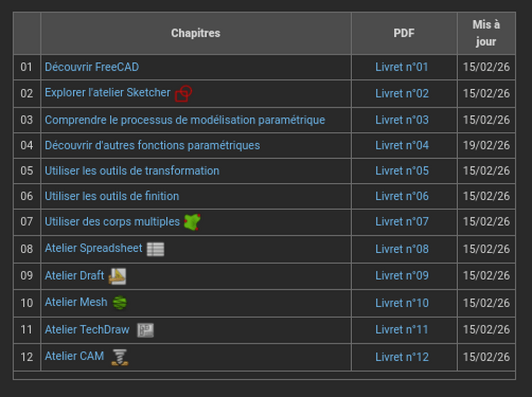
Task: Click the CAM drill bit icon
Action: [x=119, y=357]
